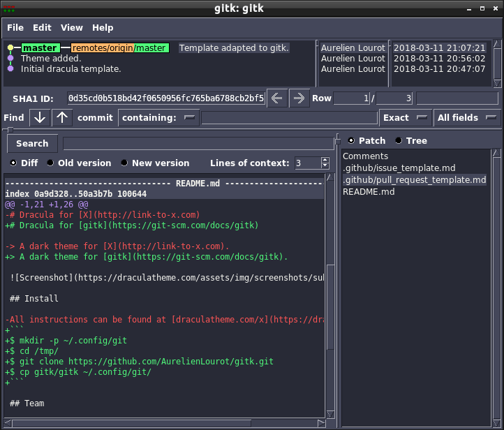504x430 pixels.
Task: Click date 2018-03-11 20:47:07
Action: tap(439, 69)
